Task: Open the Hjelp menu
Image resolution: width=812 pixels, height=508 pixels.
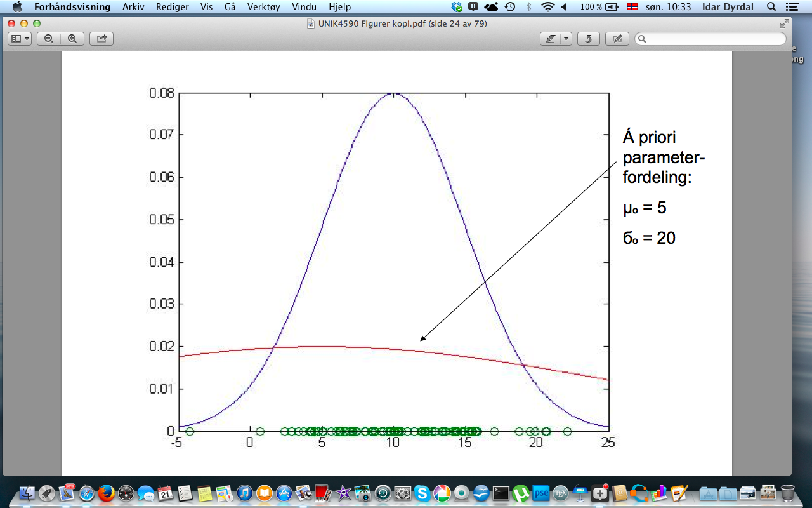Action: (x=339, y=7)
